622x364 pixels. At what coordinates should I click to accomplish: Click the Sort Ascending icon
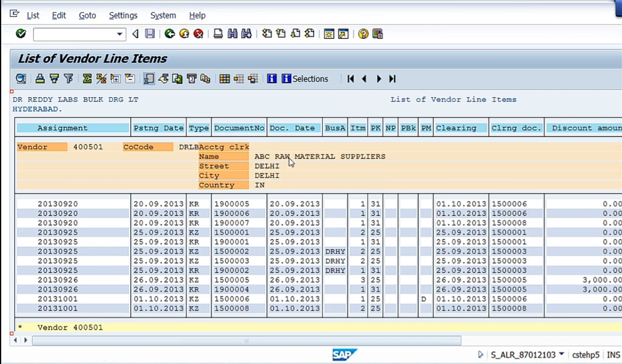(x=40, y=78)
